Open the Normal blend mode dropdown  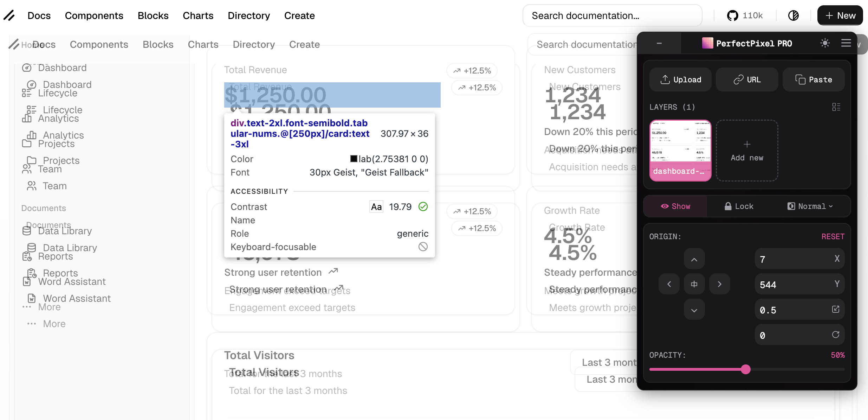(x=809, y=206)
